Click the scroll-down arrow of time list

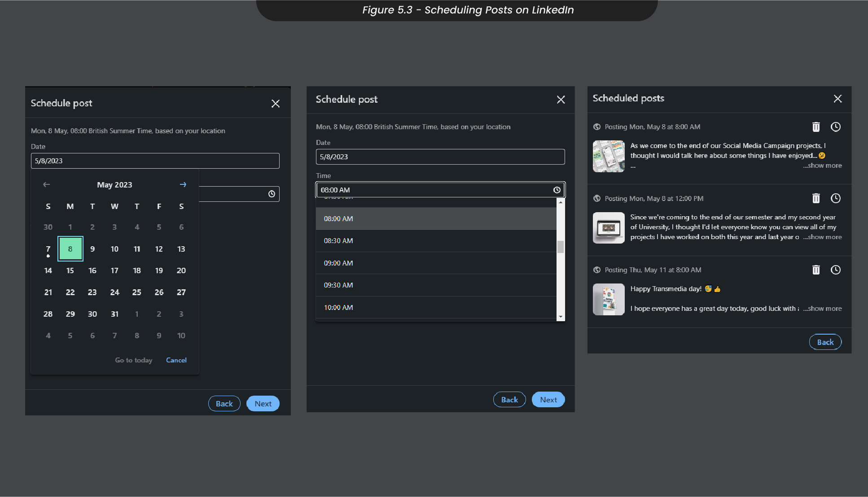coord(560,317)
